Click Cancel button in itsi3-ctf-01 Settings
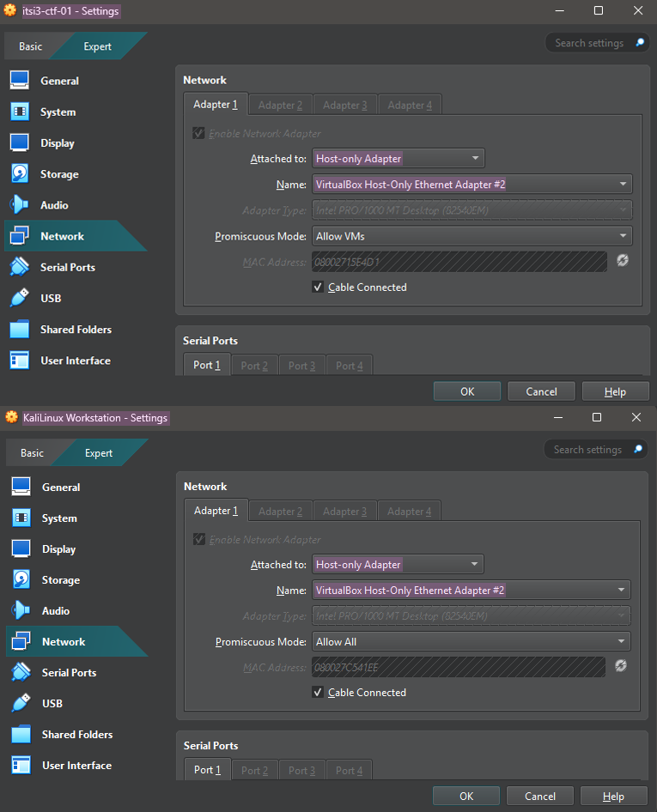This screenshot has width=657, height=812. [x=541, y=391]
